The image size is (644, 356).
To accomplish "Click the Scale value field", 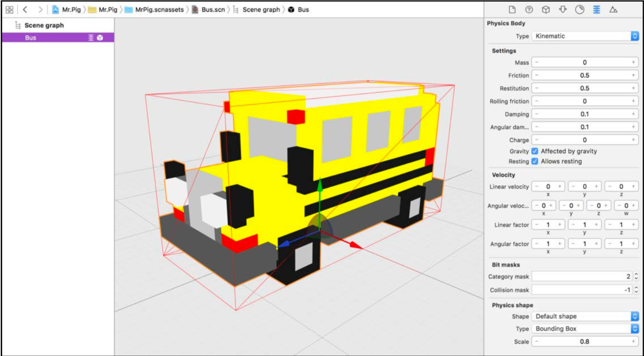I will 585,342.
